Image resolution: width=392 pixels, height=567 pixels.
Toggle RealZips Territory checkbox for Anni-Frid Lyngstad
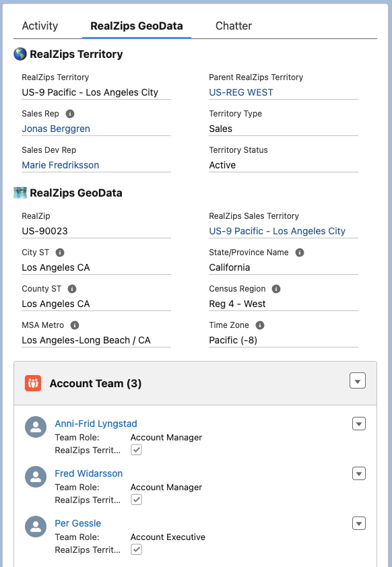(136, 450)
